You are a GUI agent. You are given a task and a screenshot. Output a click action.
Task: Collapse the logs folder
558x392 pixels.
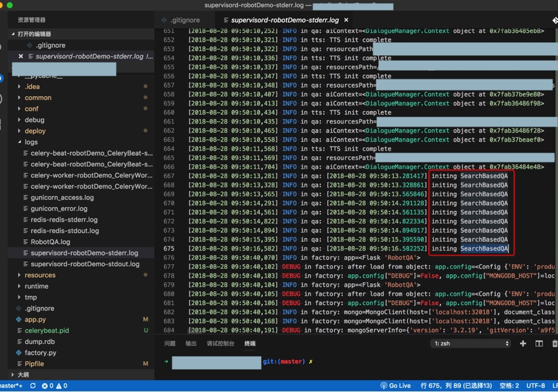coord(31,142)
